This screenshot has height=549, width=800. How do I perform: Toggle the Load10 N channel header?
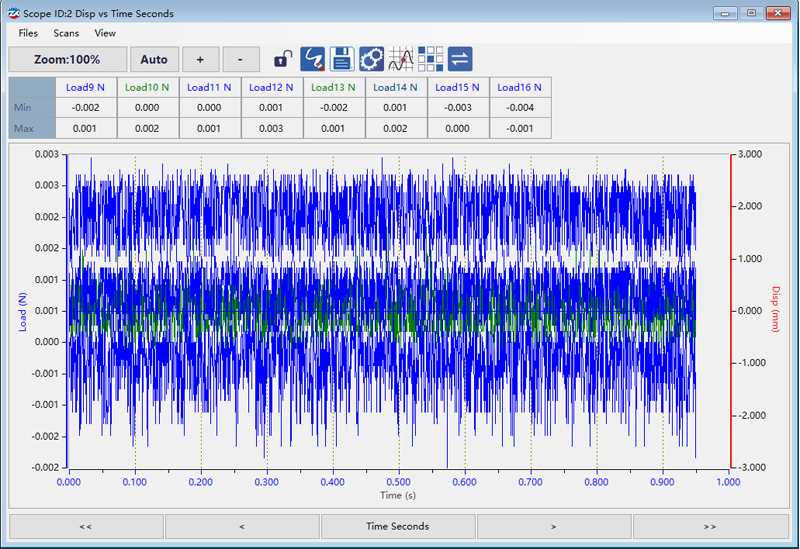point(147,87)
